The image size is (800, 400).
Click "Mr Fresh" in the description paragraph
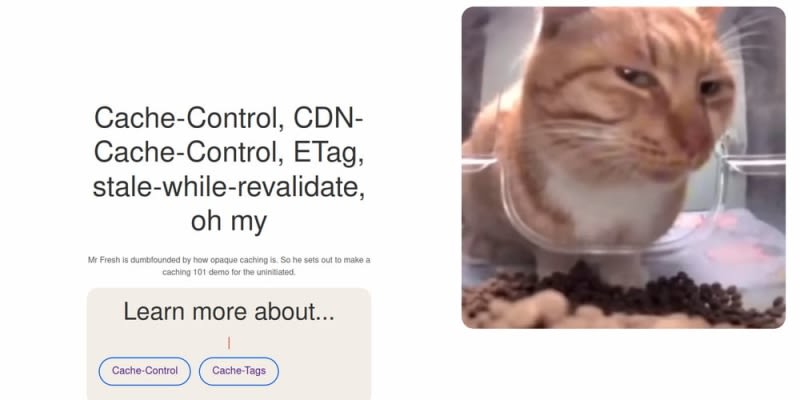point(104,260)
